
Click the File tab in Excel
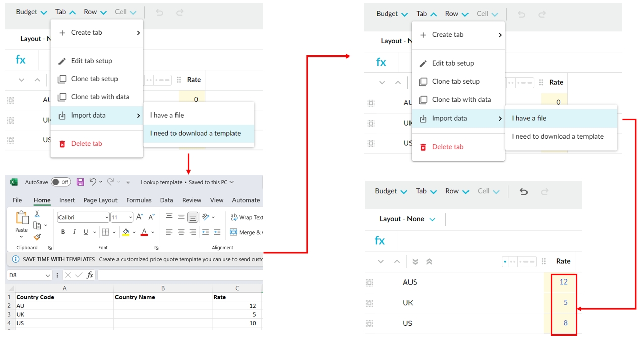point(17,200)
